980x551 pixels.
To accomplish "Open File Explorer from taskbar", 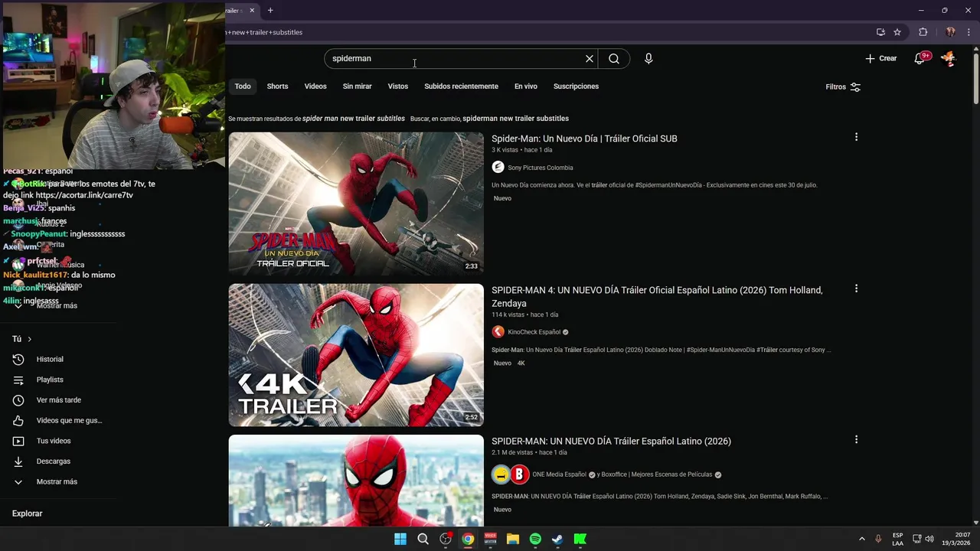I will [x=513, y=540].
